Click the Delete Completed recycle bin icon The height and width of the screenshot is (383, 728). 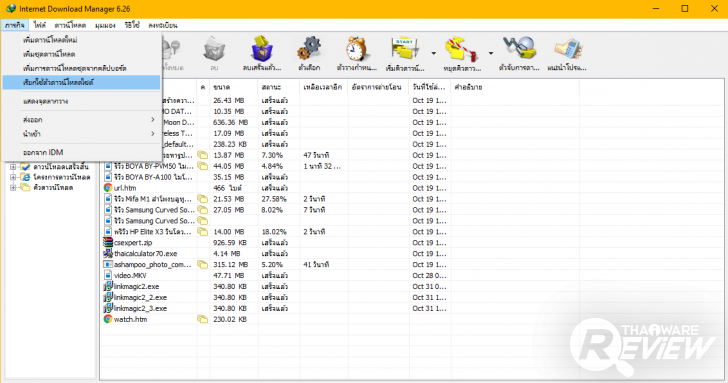[x=262, y=49]
